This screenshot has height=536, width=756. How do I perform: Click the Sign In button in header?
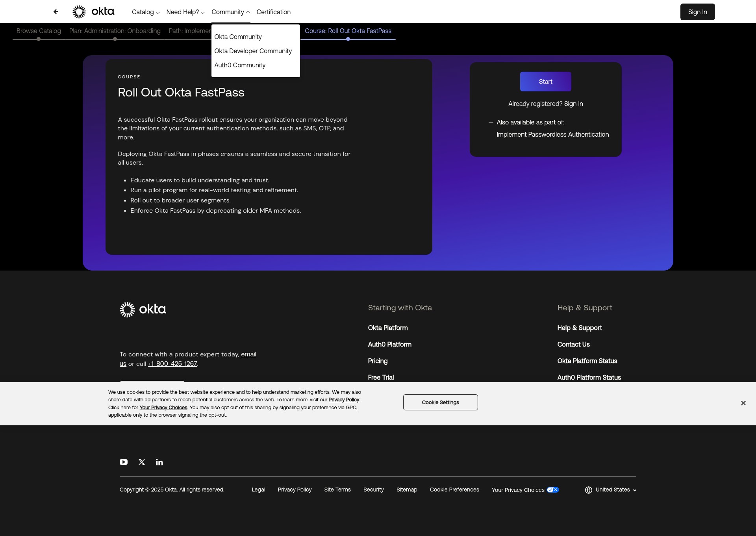(698, 12)
